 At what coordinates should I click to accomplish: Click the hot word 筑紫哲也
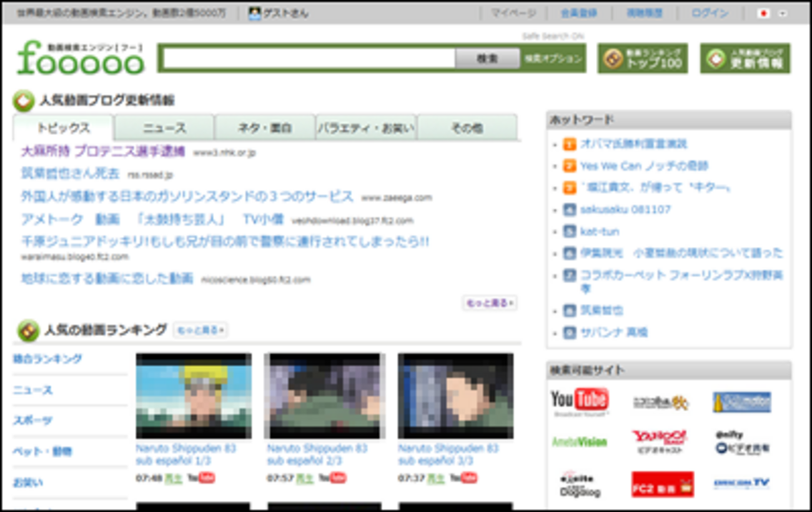[602, 310]
